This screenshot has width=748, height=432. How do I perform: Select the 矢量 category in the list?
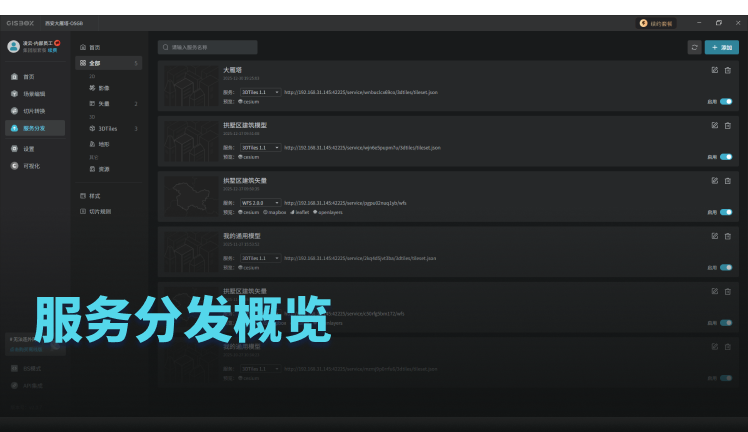point(104,103)
